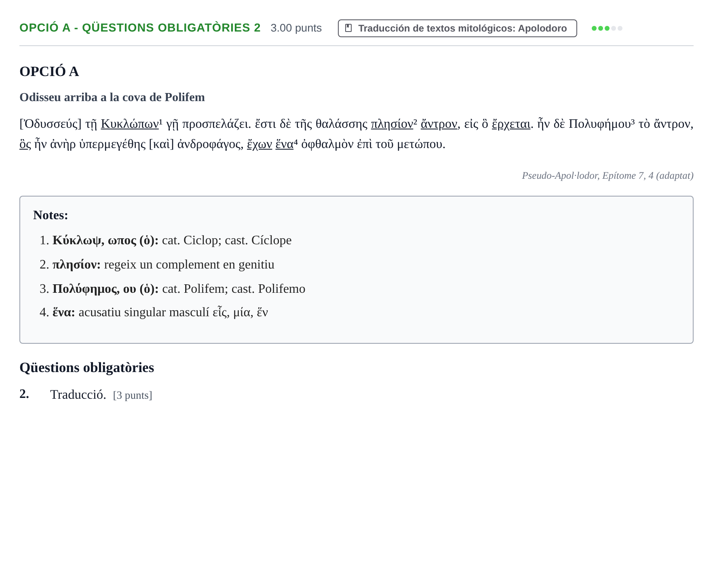Open the 'Traducción de textos mitológicos: Apolodoro' tag
Viewport: 713px width, 588px height.
pyautogui.click(x=457, y=28)
